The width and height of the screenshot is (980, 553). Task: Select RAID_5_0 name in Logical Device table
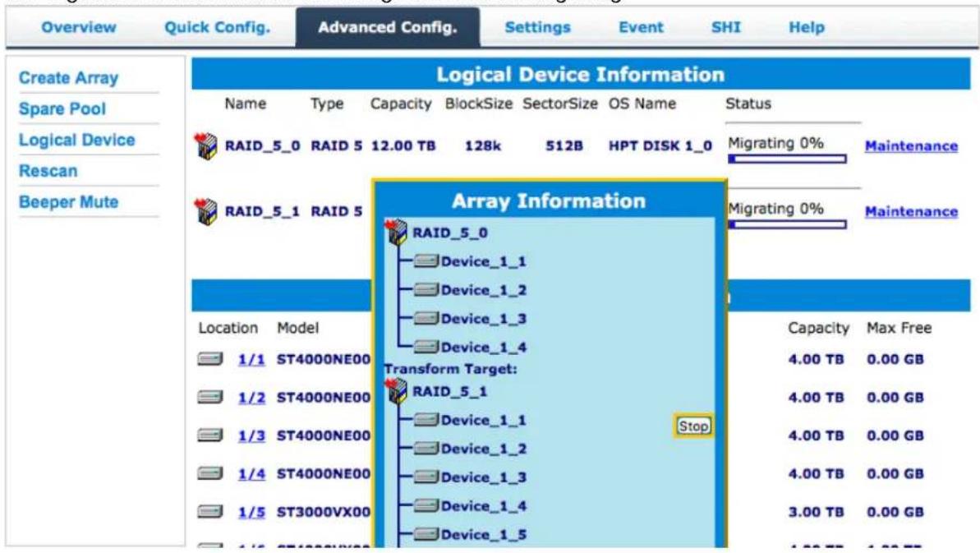tap(263, 146)
